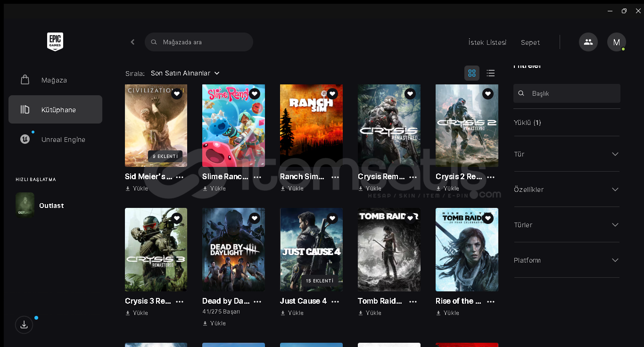Viewport: 644px width, 347px height.
Task: Click Yükle under Just Cause 4
Action: click(x=292, y=313)
